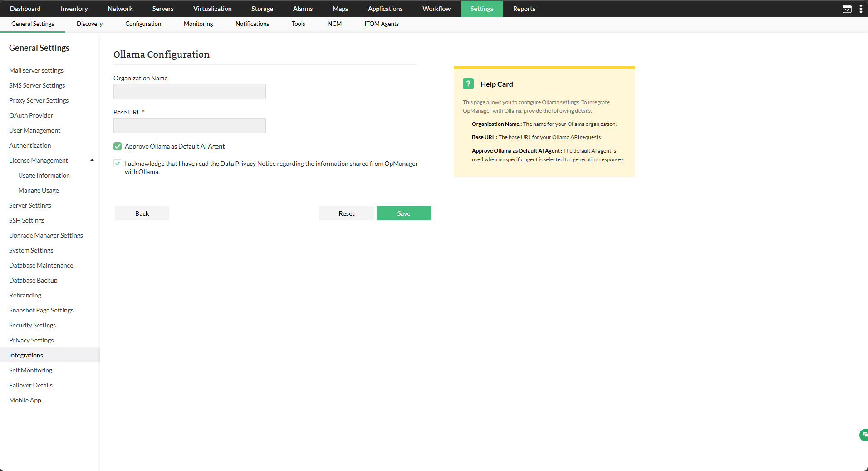Image resolution: width=868 pixels, height=471 pixels.
Task: Click the Base URL input field
Action: click(x=190, y=125)
